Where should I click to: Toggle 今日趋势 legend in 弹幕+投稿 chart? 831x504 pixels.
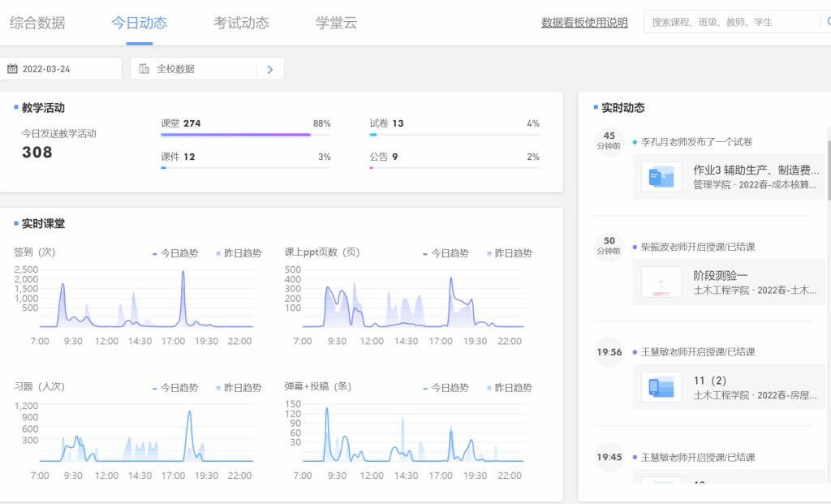point(446,388)
